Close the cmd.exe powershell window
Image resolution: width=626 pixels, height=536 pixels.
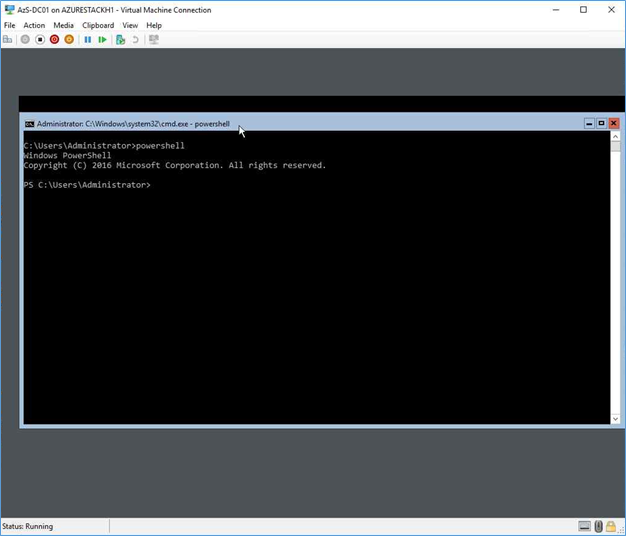(614, 124)
